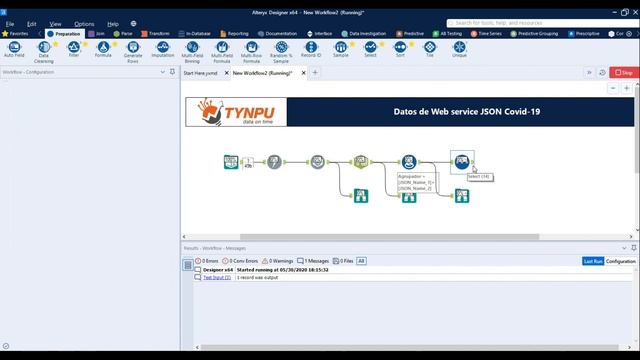
Task: Open the Favorites tool category
Action: pyautogui.click(x=15, y=33)
